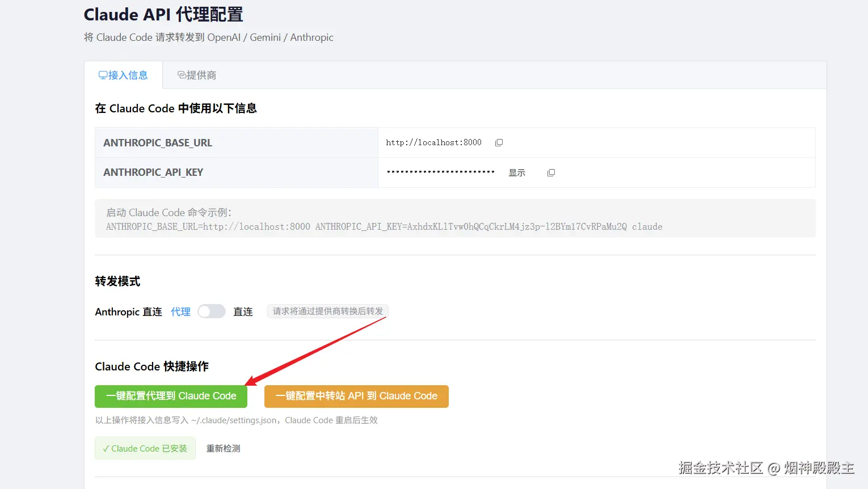This screenshot has height=489, width=868.
Task: Click the 转发模式 section heading
Action: click(117, 281)
